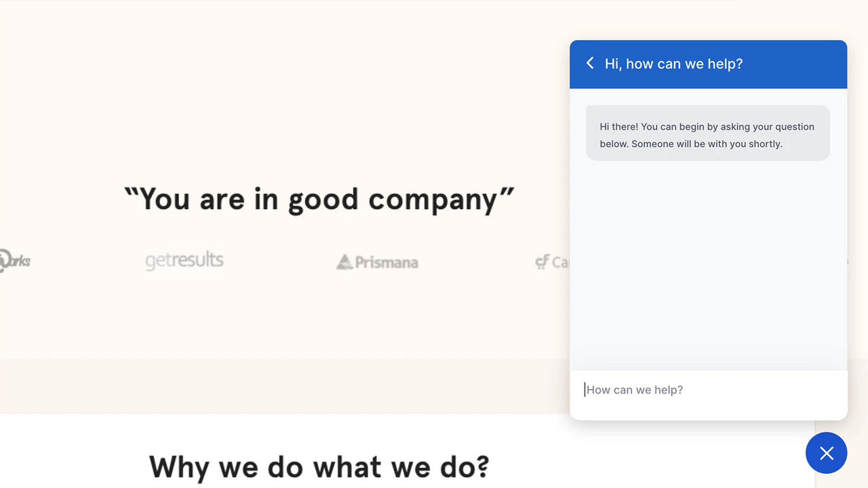Select the Prismana triangle logo icon
Screen dimensions: 868x488
click(x=344, y=261)
